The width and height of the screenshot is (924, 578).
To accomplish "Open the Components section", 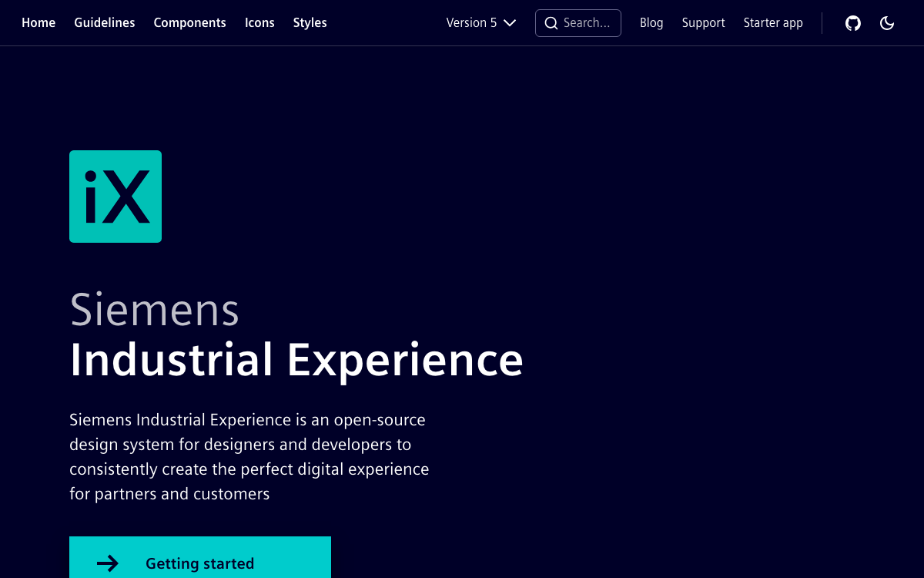I will point(190,23).
